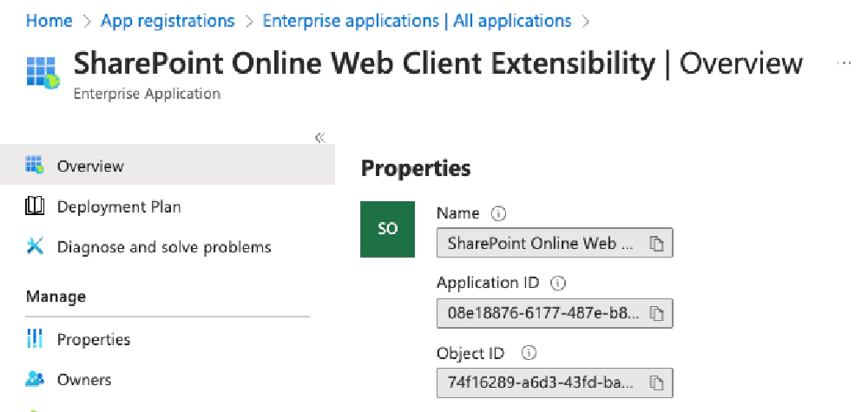Open Enterprise applications | All applications breadcrumb

pyautogui.click(x=417, y=21)
